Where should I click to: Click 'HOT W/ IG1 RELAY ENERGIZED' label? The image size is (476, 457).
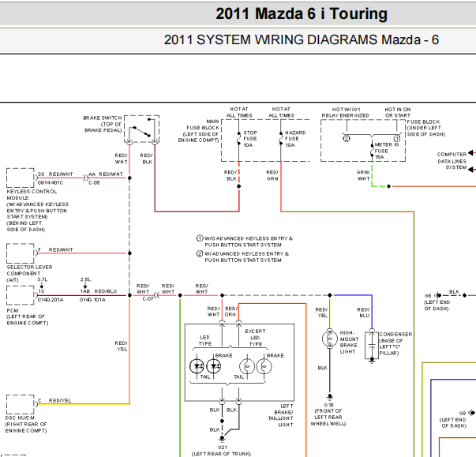click(346, 113)
